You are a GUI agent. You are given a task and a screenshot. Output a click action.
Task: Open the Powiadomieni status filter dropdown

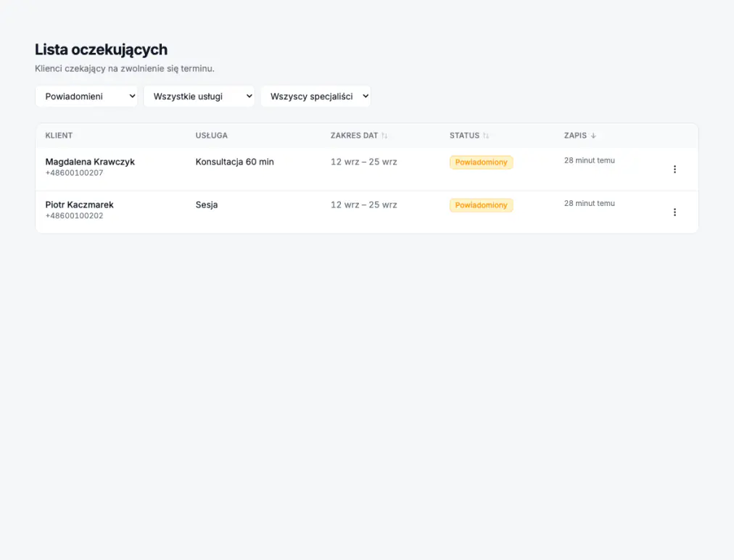pos(86,96)
